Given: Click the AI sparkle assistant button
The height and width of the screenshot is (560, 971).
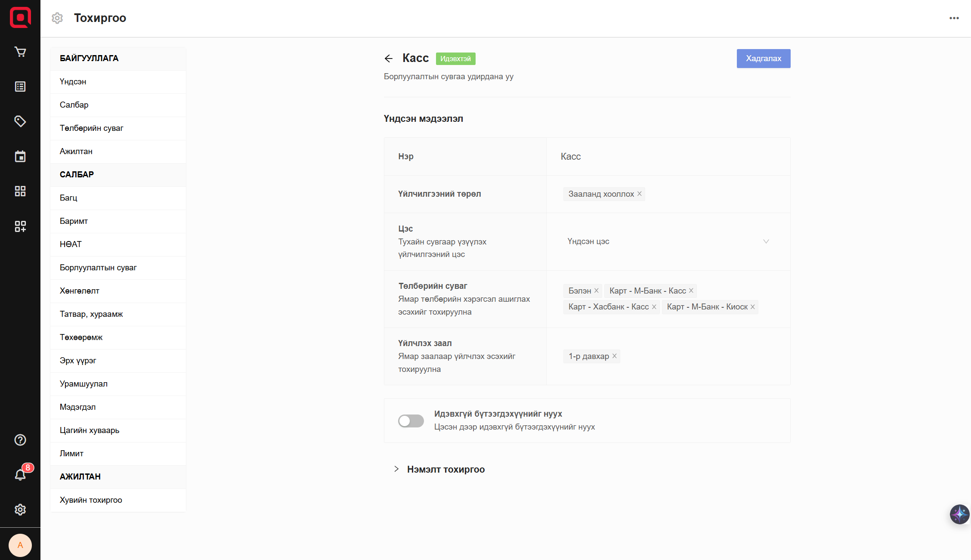Looking at the screenshot, I should tap(959, 514).
